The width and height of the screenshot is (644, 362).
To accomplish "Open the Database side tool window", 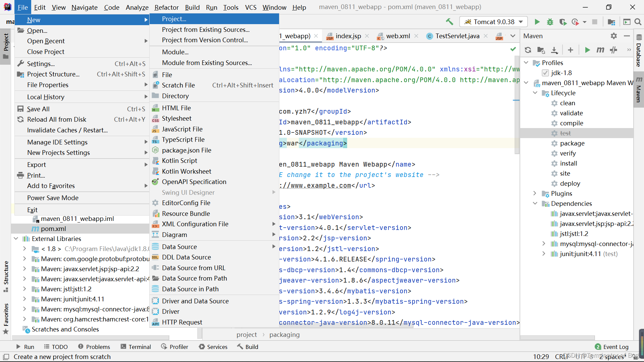I will (639, 51).
